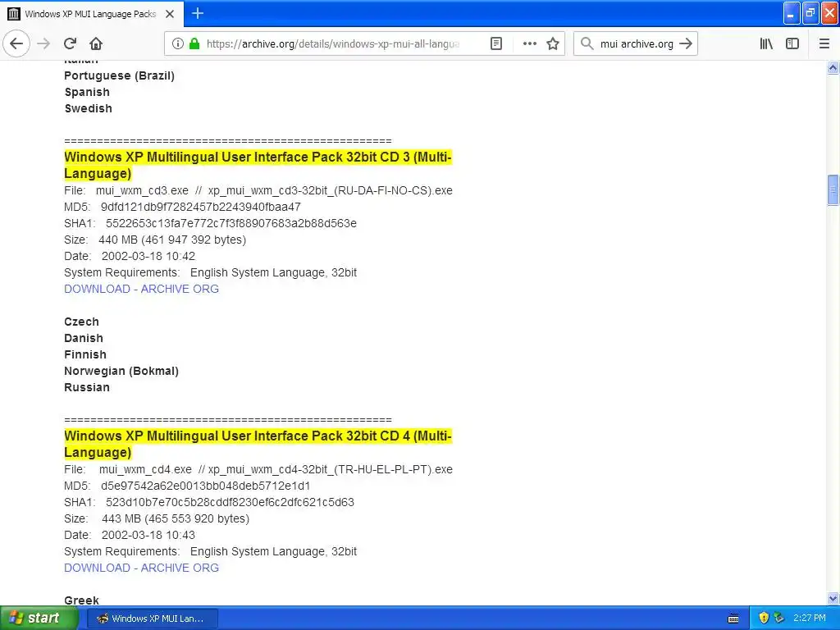Viewport: 840px width, 630px height.
Task: Click the taskbar clock showing 2:27 PM
Action: coord(809,619)
